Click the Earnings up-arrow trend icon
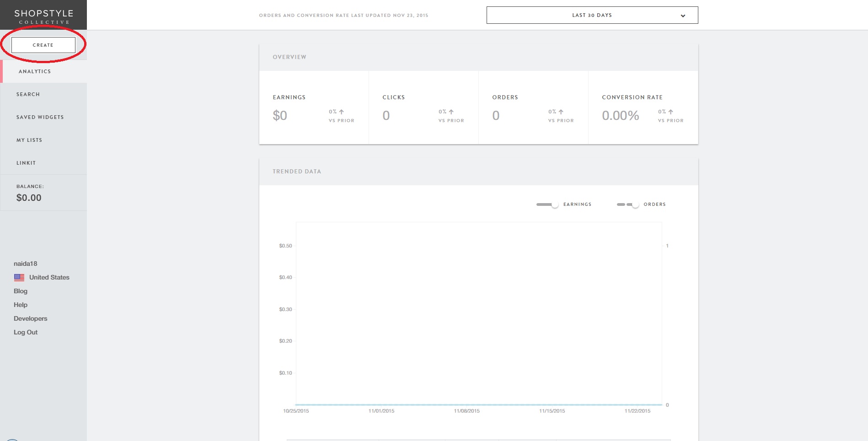868x441 pixels. [x=342, y=112]
